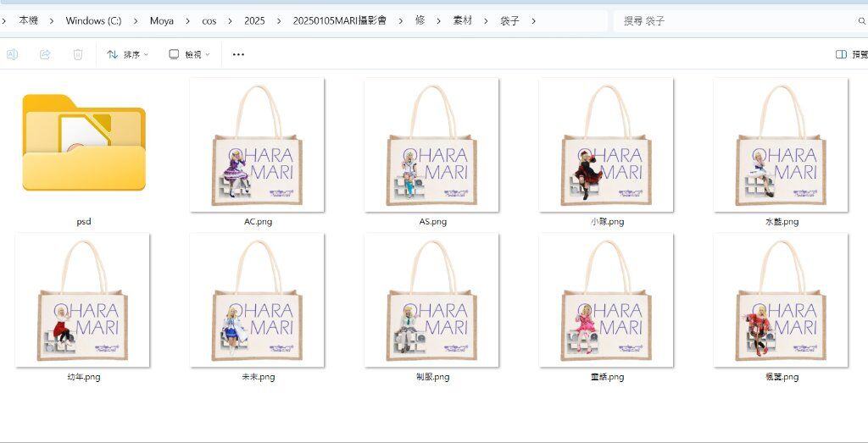This screenshot has width=868, height=443.
Task: Click the 幼年.png file name
Action: point(83,377)
